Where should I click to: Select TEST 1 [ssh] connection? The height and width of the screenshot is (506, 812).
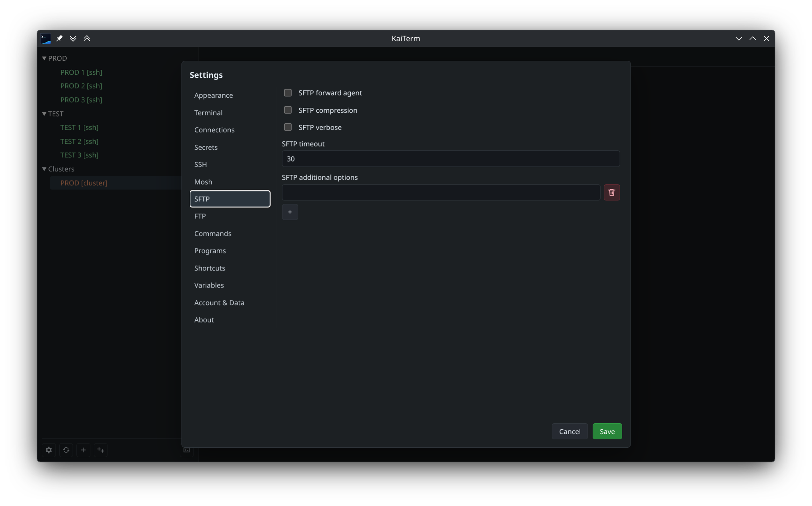coord(79,127)
